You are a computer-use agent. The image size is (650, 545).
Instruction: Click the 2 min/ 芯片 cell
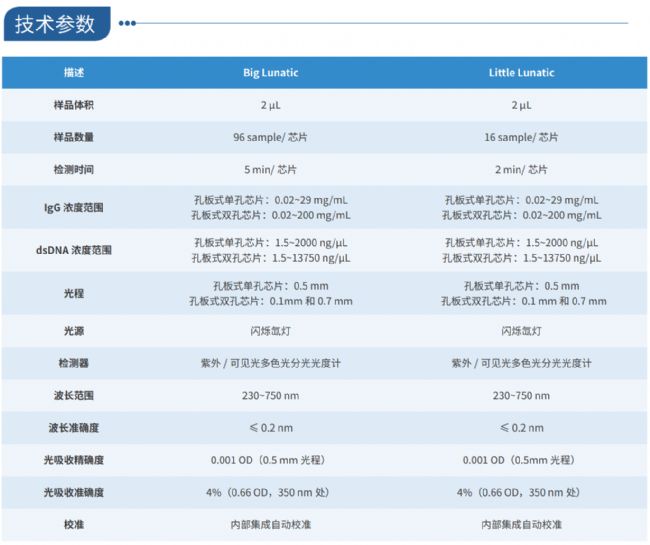521,170
